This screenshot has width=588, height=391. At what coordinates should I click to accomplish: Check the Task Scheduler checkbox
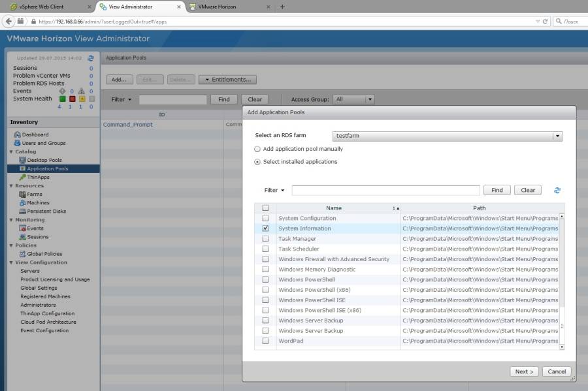click(x=265, y=249)
